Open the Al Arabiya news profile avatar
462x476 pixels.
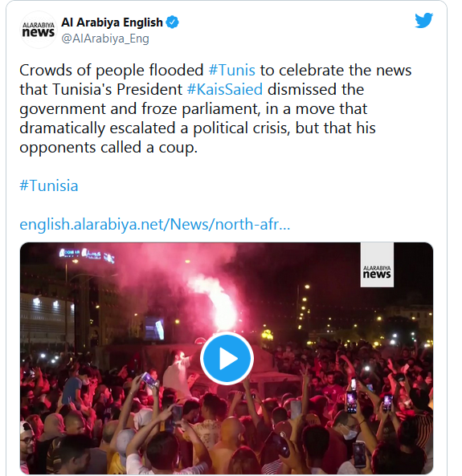coord(39,30)
